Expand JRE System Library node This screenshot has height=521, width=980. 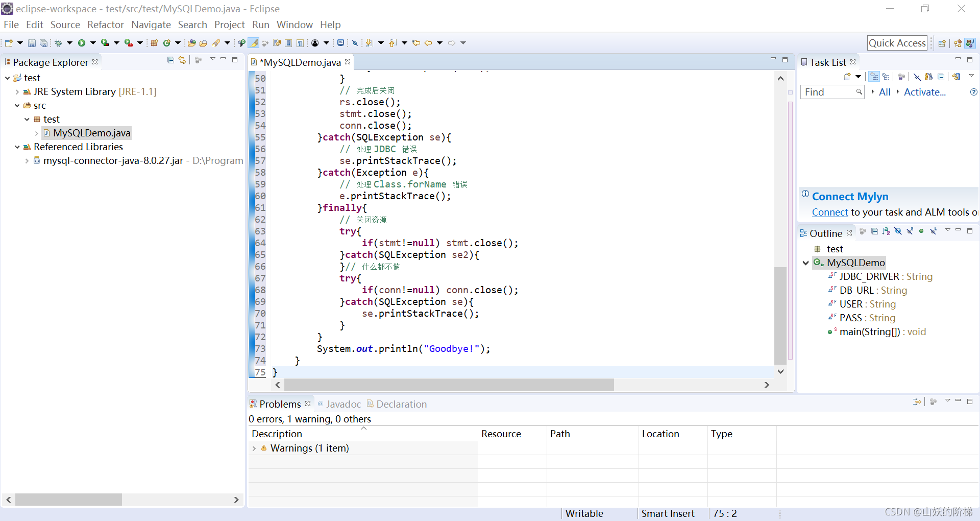point(17,92)
